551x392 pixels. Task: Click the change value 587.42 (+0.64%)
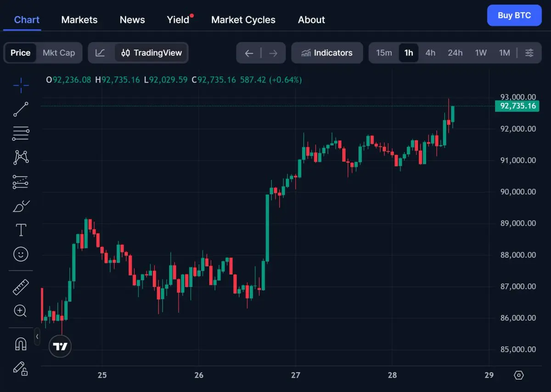(x=270, y=80)
